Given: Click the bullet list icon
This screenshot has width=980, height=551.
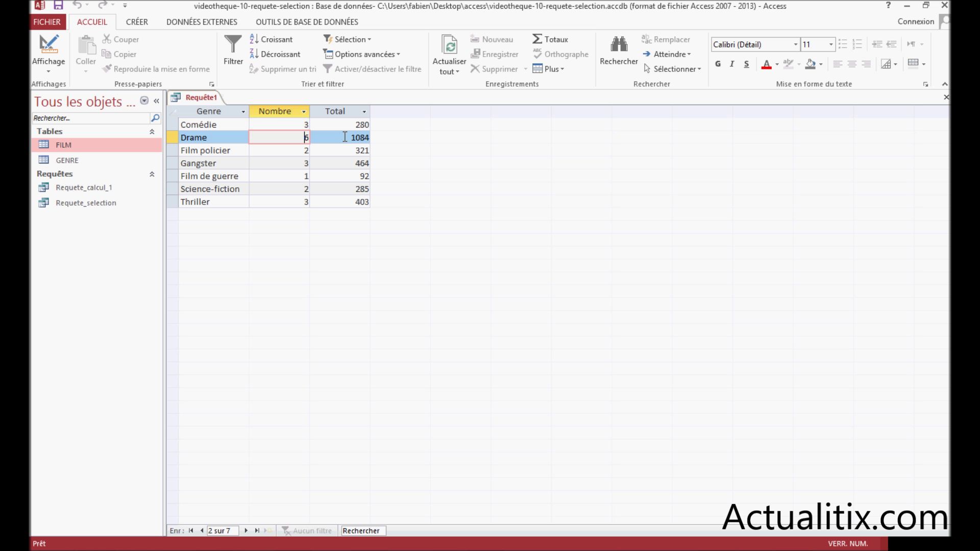Looking at the screenshot, I should [x=843, y=44].
